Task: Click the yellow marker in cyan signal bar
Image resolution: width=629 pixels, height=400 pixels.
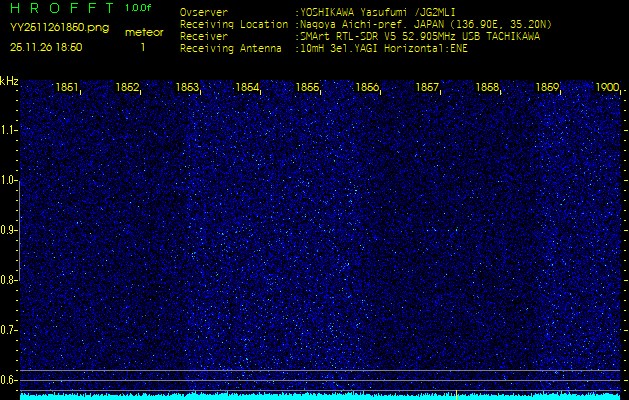Action: click(456, 395)
